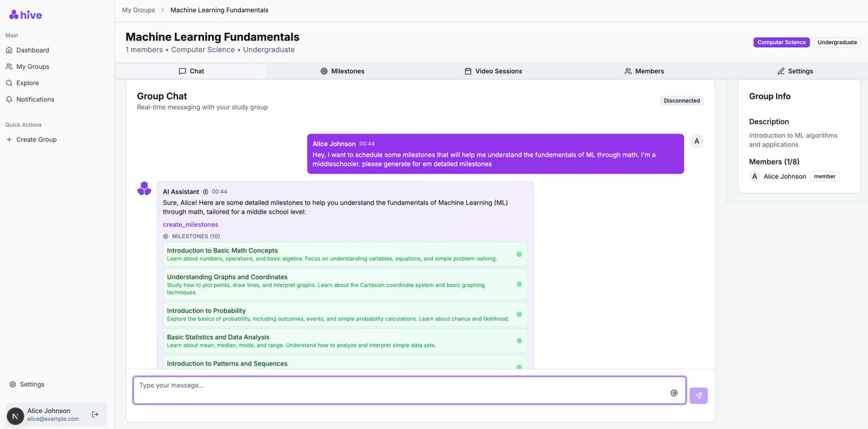Viewport: 868px width, 429px height.
Task: Click the logout icon beside Alice Johnson
Action: [x=95, y=414]
